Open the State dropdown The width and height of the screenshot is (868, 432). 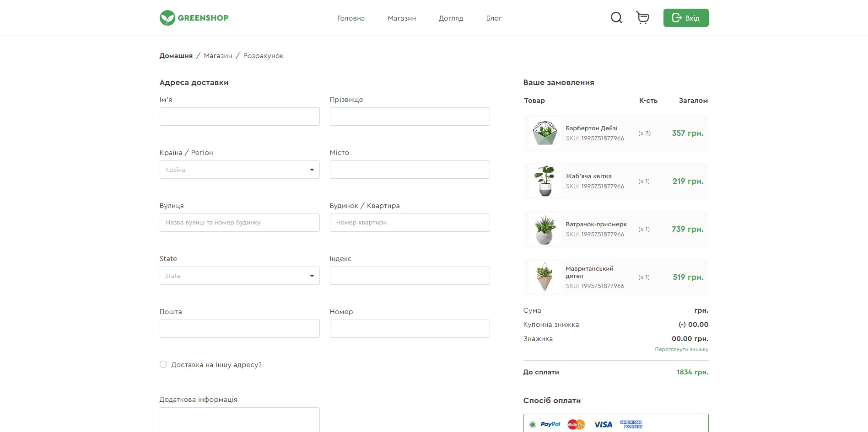(240, 276)
